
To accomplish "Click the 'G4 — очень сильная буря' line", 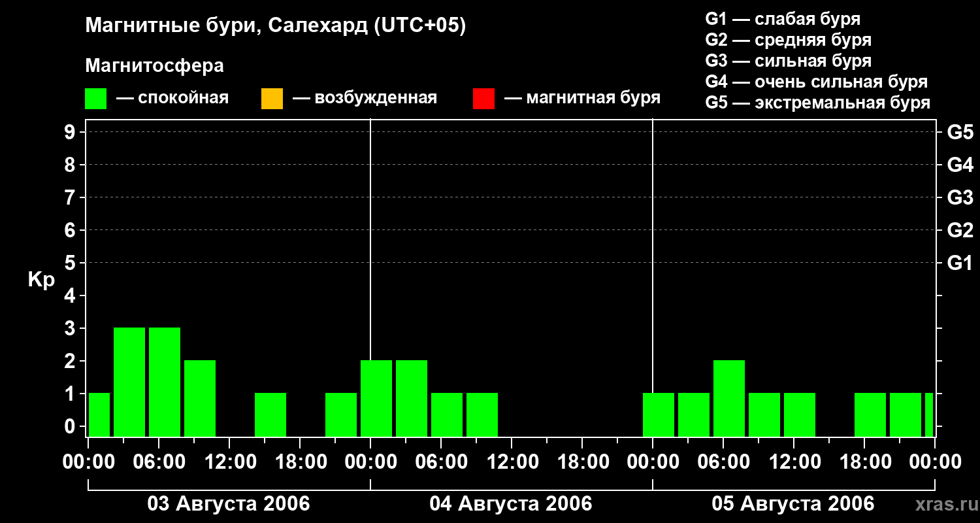I will pos(817,82).
